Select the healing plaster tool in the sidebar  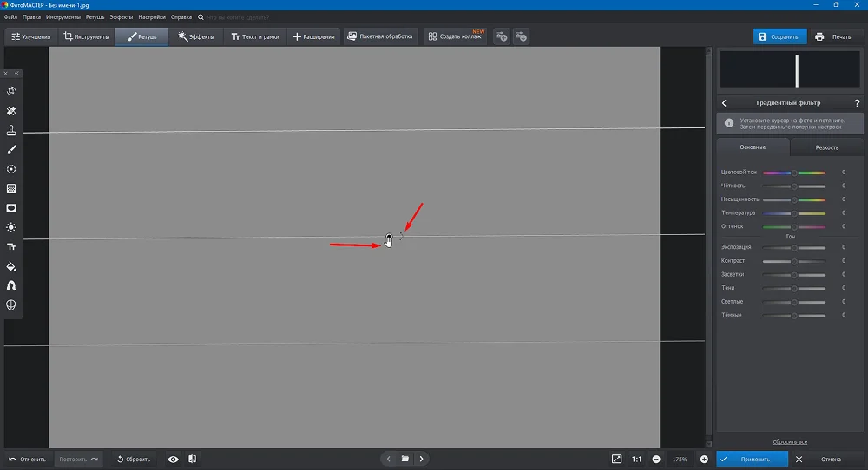11,111
